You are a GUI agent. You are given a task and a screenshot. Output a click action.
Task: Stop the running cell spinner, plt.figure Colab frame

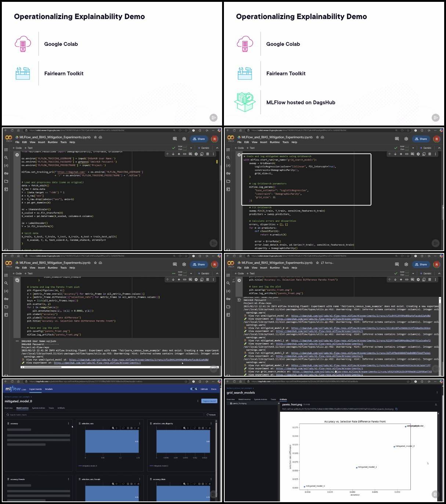(17, 280)
